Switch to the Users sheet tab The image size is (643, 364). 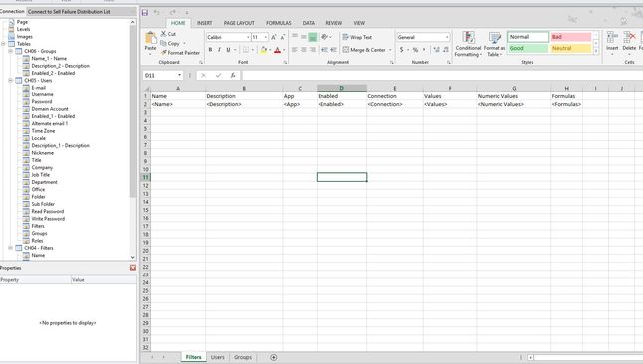[218, 357]
